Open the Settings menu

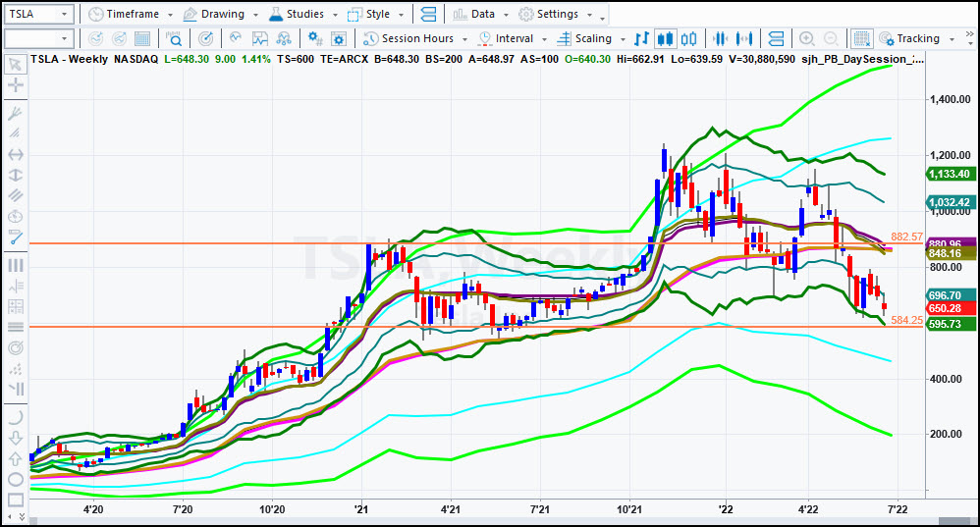point(556,14)
